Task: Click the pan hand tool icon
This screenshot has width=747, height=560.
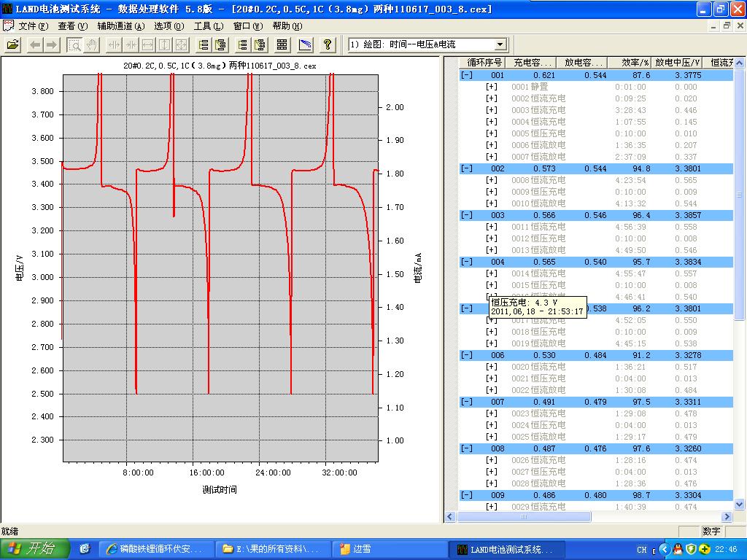Action: 92,44
